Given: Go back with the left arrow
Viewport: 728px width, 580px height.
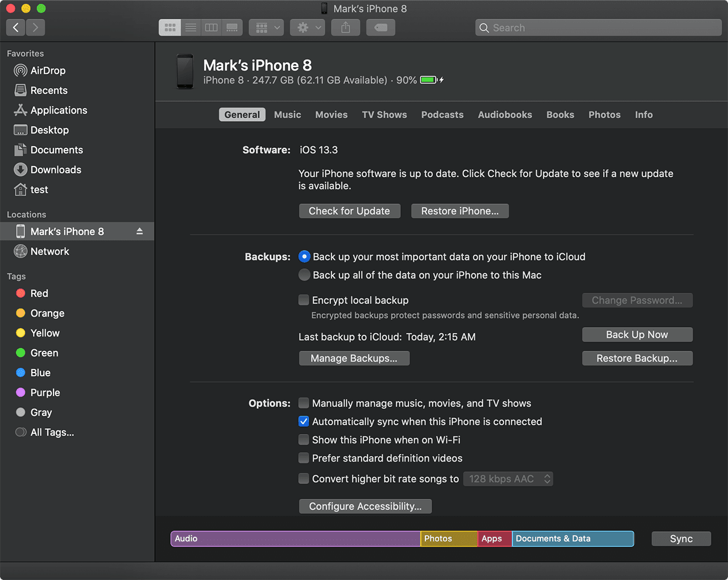Looking at the screenshot, I should (x=16, y=27).
